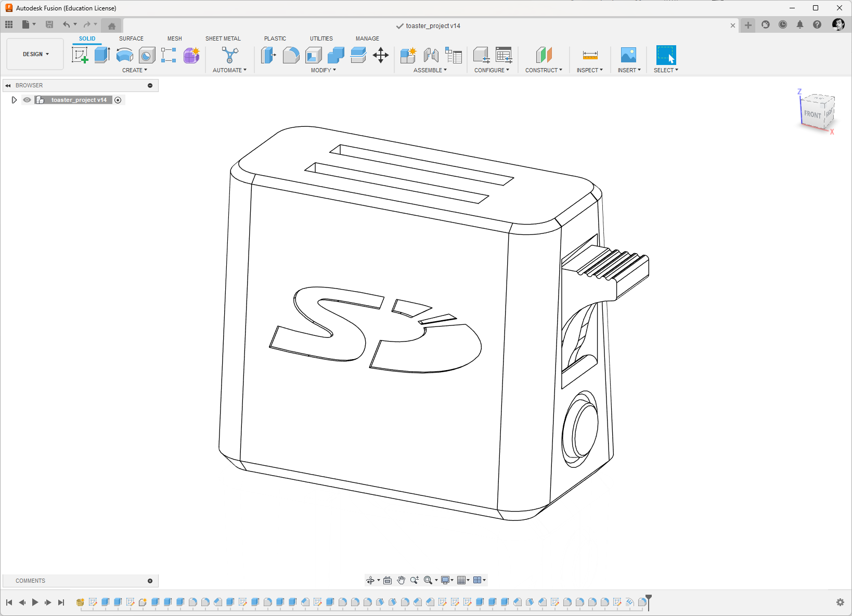Choose the Fillet tool in Modify
Viewport: 852px width, 616px height.
(291, 55)
